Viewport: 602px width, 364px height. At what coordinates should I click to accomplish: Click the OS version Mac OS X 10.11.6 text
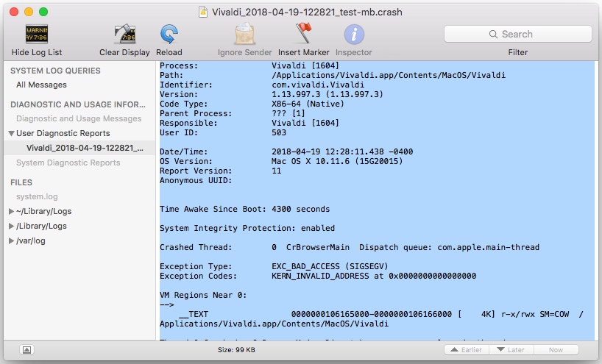[x=337, y=161]
